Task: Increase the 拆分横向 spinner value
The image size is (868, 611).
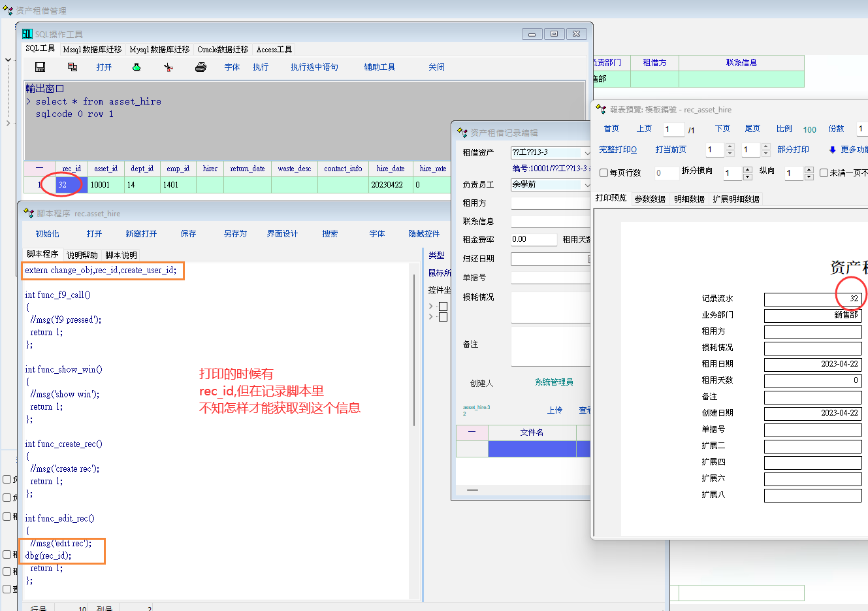Action: tap(748, 170)
